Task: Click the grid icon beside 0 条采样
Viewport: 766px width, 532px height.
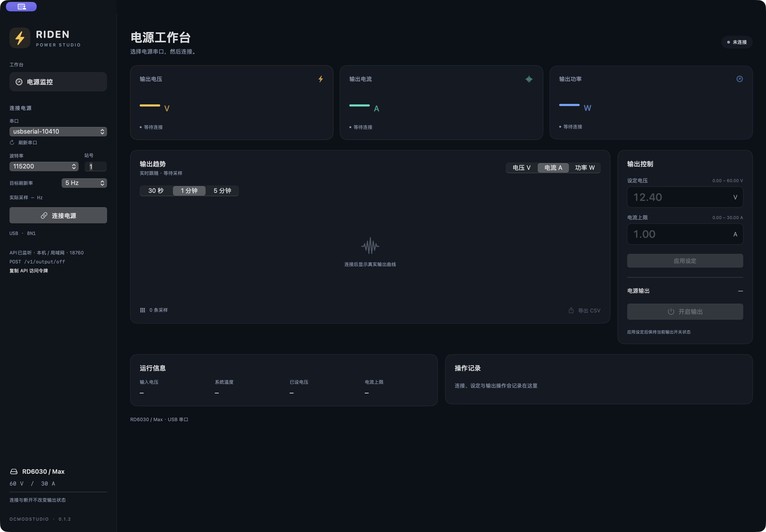Action: click(x=143, y=310)
